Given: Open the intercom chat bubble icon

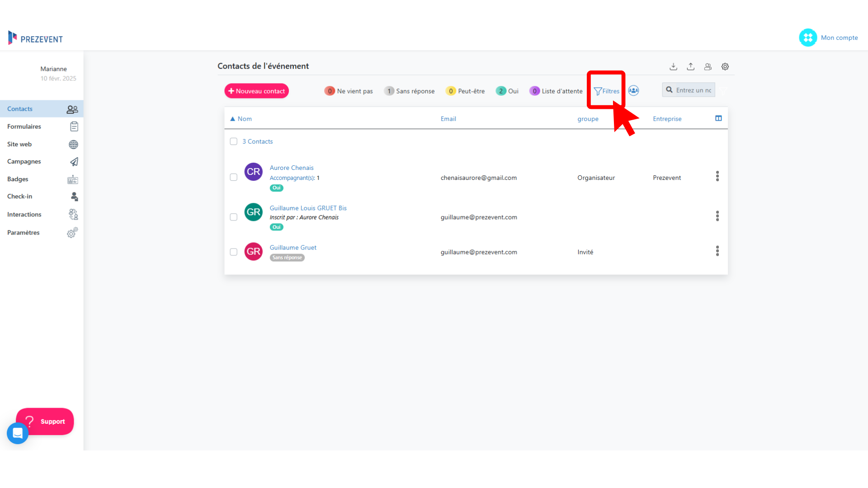Looking at the screenshot, I should (18, 433).
